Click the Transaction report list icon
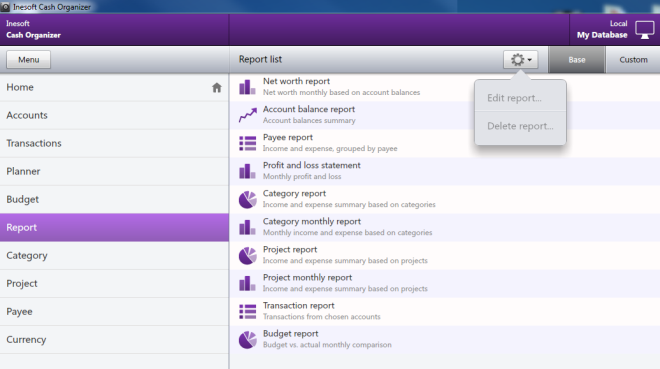Image resolution: width=660 pixels, height=369 pixels. coord(248,311)
